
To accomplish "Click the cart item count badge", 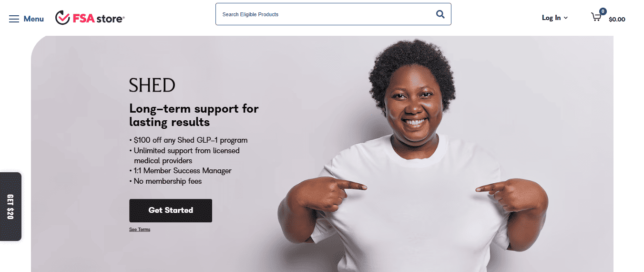I will (x=603, y=11).
